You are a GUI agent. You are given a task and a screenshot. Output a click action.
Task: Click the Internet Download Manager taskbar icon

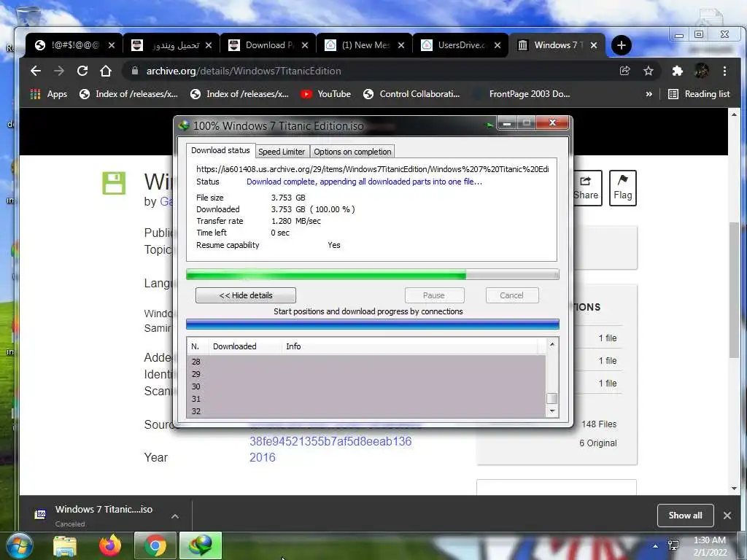point(201,545)
